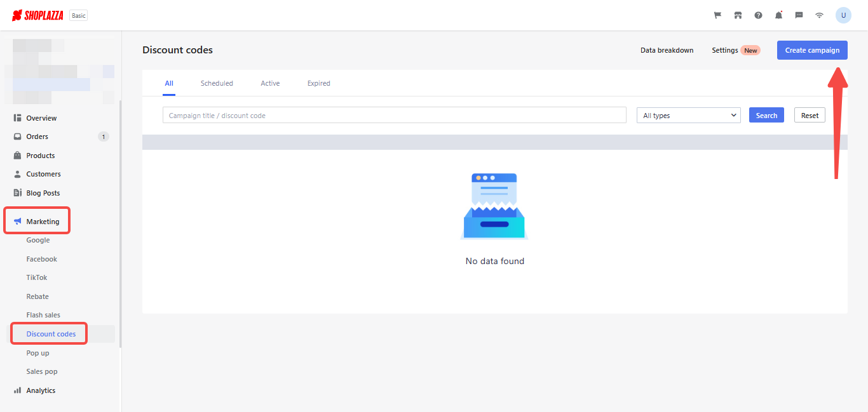Image resolution: width=868 pixels, height=412 pixels.
Task: Switch to the Active tab
Action: point(270,83)
